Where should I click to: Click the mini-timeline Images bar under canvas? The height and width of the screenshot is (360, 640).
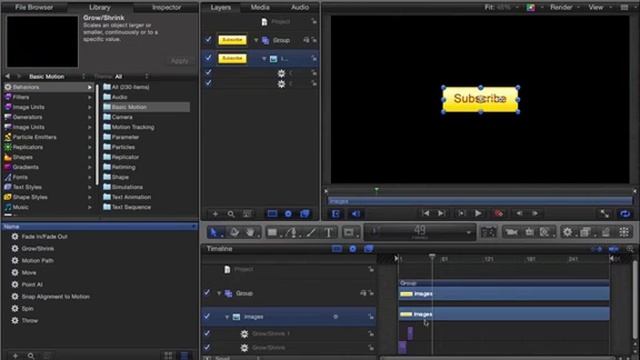point(480,201)
